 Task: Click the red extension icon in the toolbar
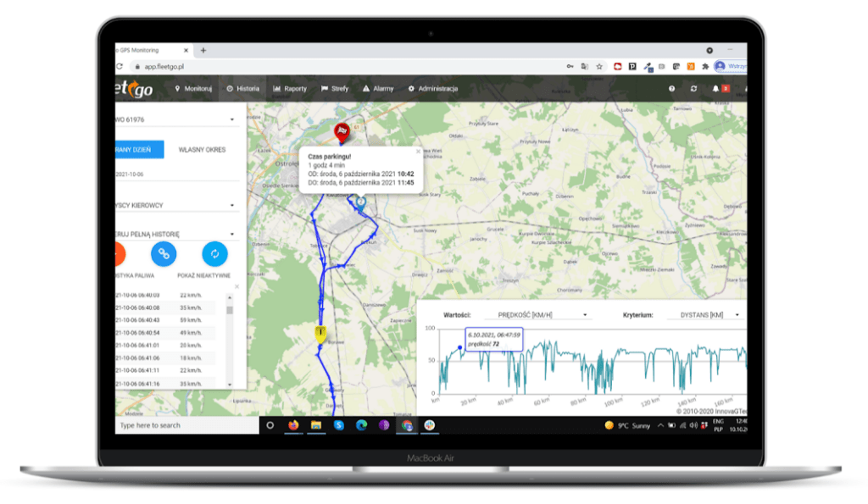[x=618, y=66]
